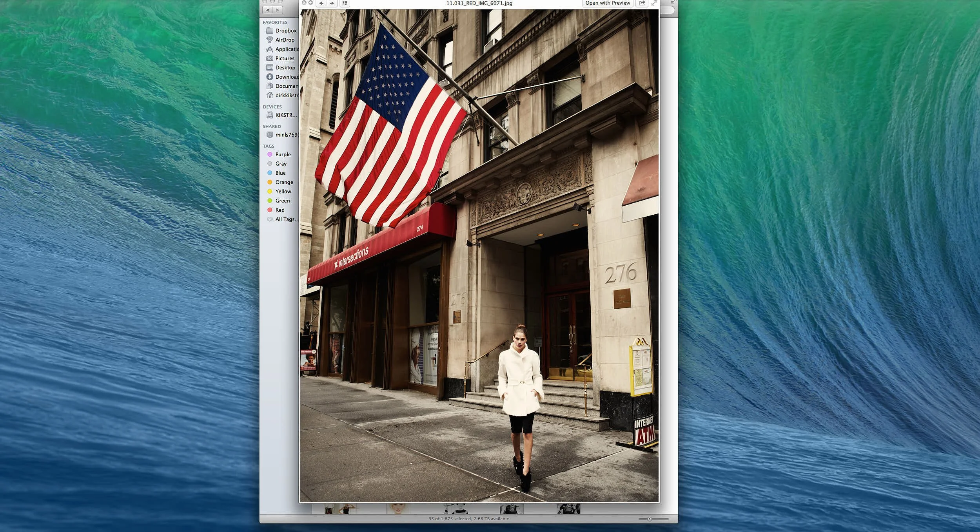Hide the TAGS section

[x=269, y=146]
